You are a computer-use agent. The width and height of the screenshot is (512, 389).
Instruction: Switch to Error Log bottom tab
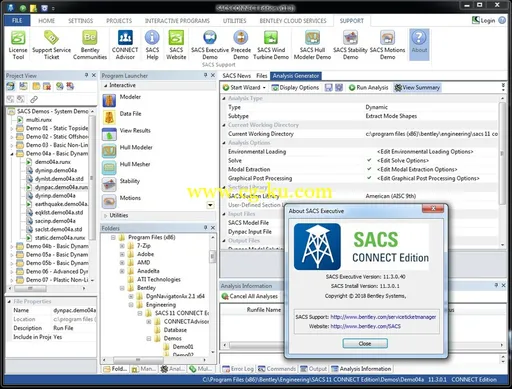(238, 369)
